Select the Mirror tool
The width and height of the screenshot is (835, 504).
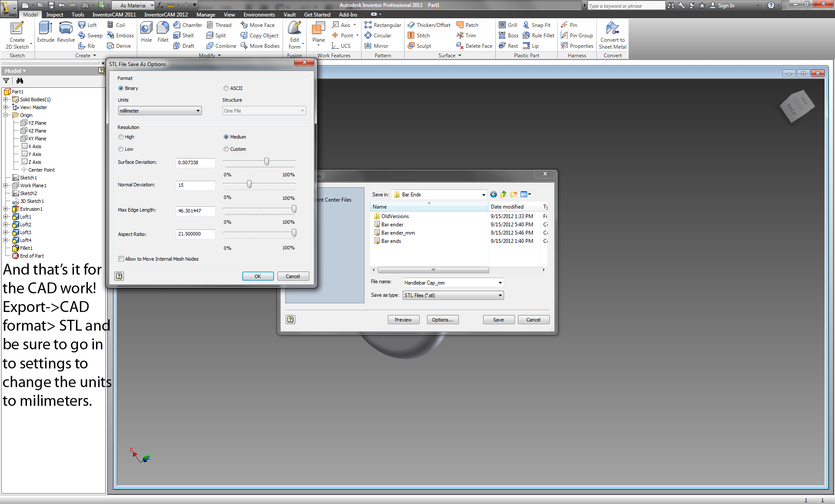[x=376, y=46]
